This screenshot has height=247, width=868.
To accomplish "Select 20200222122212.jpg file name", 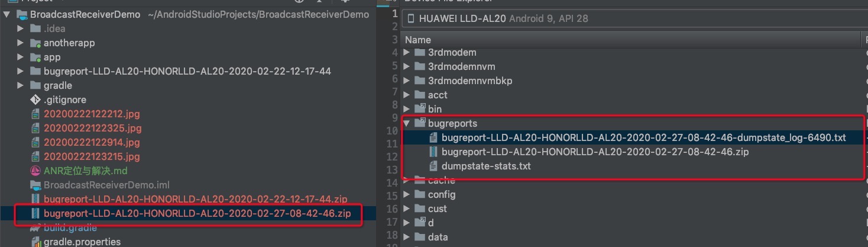I will point(93,114).
